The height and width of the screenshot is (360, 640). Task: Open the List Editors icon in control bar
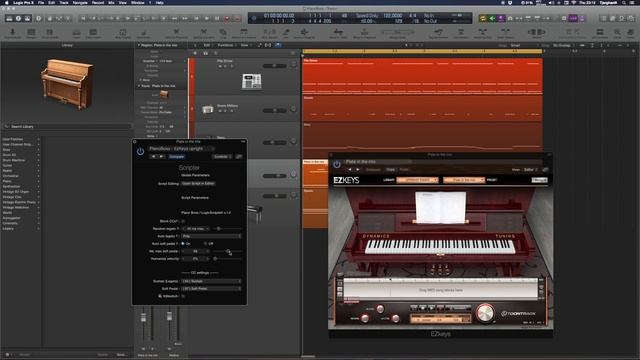604,18
